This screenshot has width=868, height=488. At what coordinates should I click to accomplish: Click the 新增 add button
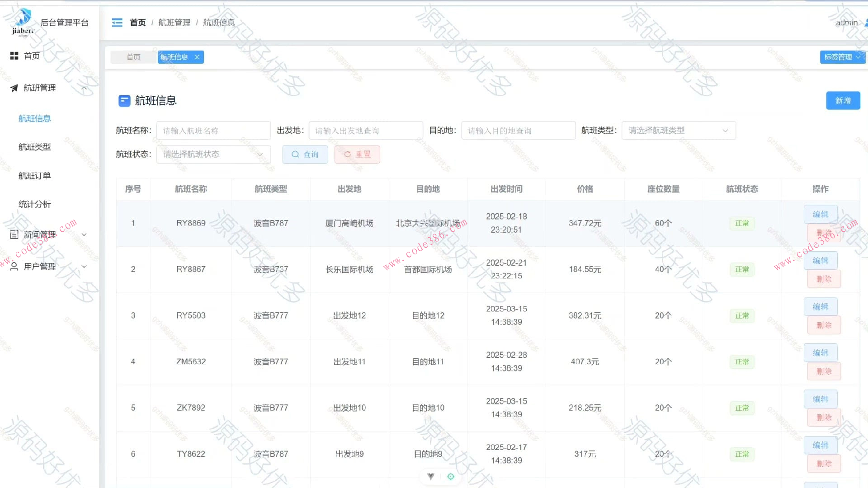click(843, 100)
